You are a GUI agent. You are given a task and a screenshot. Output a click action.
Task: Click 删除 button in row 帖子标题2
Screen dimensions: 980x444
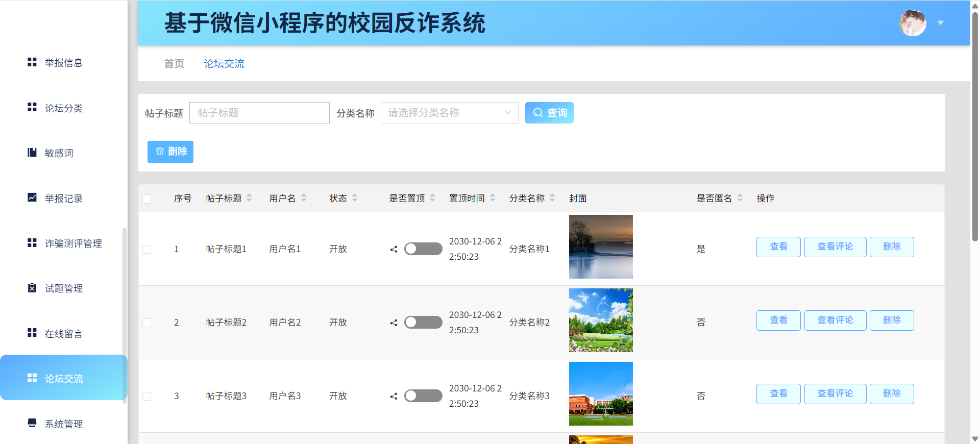click(x=892, y=320)
